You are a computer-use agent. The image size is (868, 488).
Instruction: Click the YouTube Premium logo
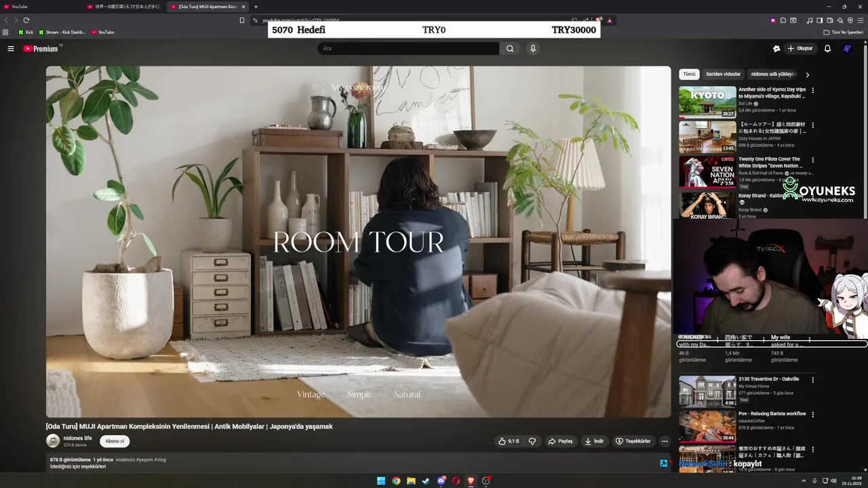tap(42, 49)
